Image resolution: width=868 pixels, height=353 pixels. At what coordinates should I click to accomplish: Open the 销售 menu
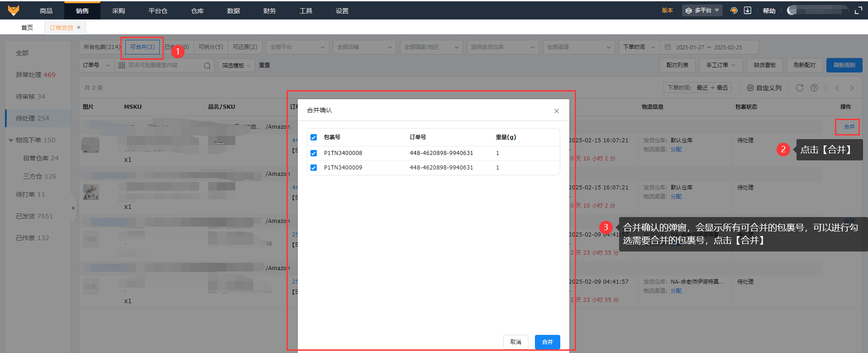82,11
